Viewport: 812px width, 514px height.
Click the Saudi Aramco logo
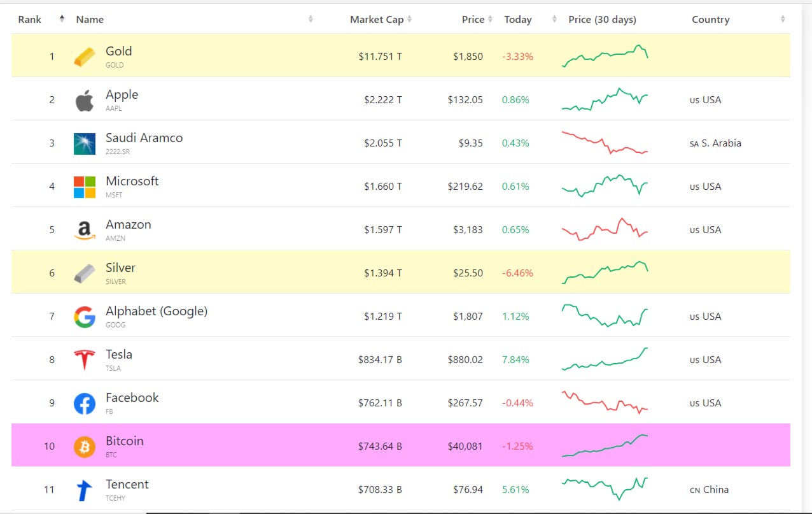click(85, 144)
